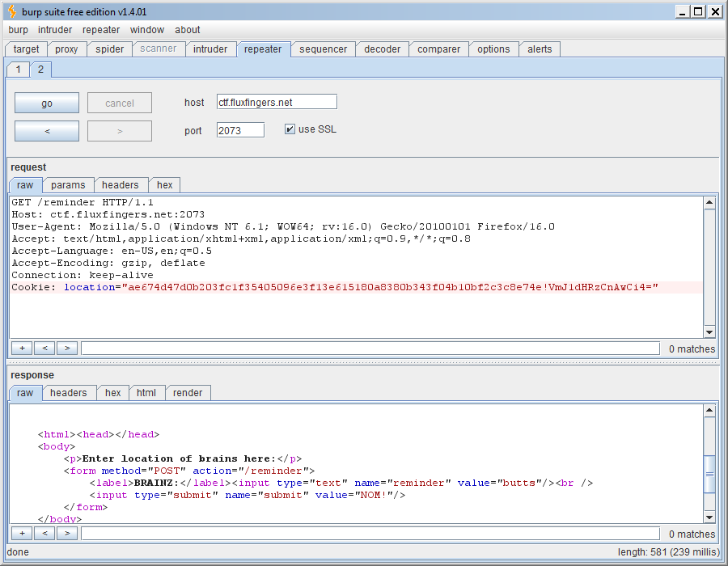
Task: Click response pane scroll up arrow
Action: point(709,410)
